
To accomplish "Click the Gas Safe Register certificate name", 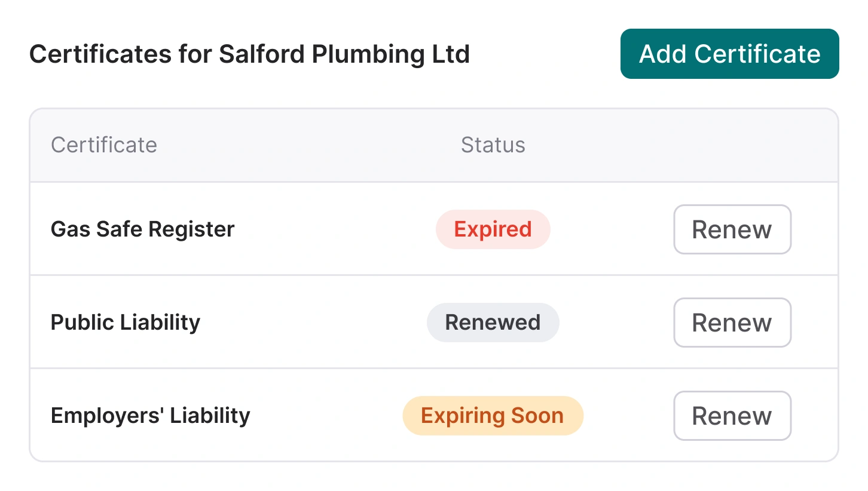I will (142, 229).
